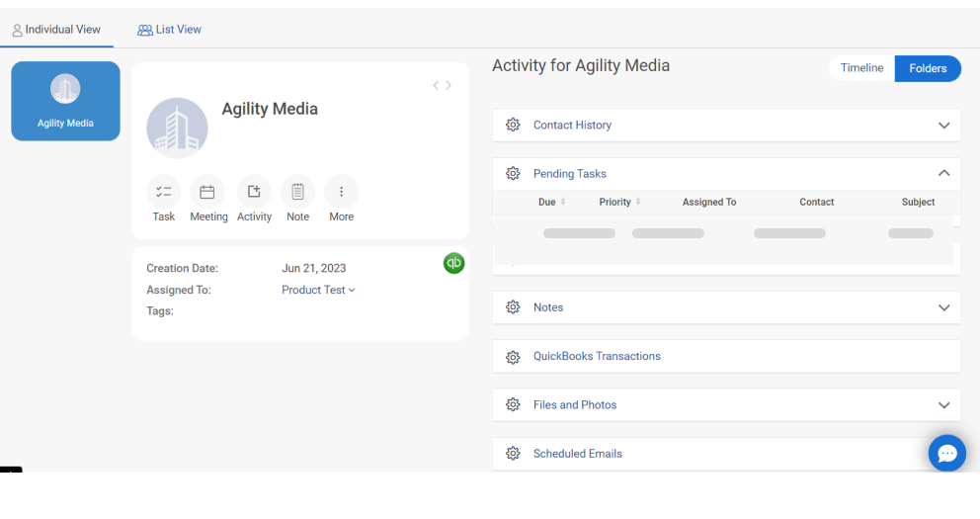
Task: Open gear settings for Files and Photos
Action: pos(513,404)
